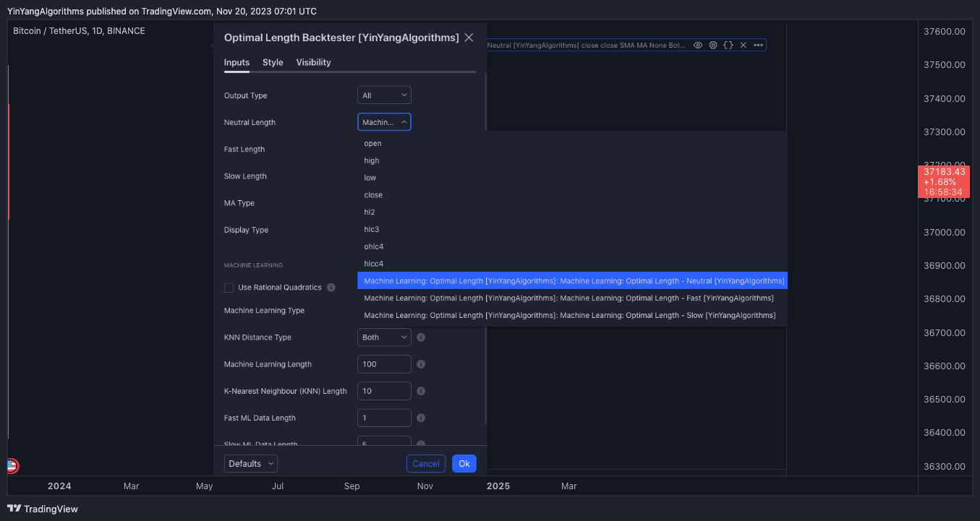The height and width of the screenshot is (521, 980).
Task: Select 'open' from the source list
Action: [572, 143]
